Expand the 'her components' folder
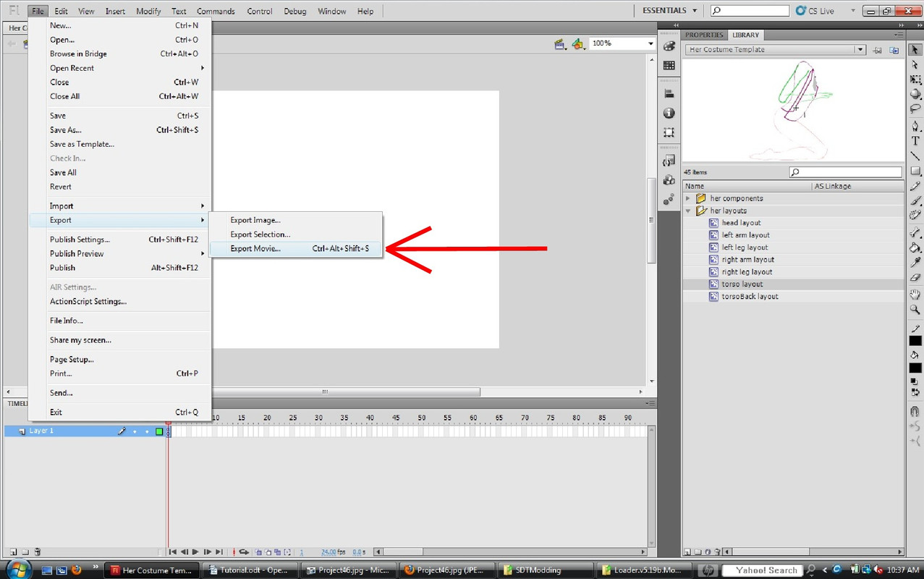 click(x=688, y=198)
